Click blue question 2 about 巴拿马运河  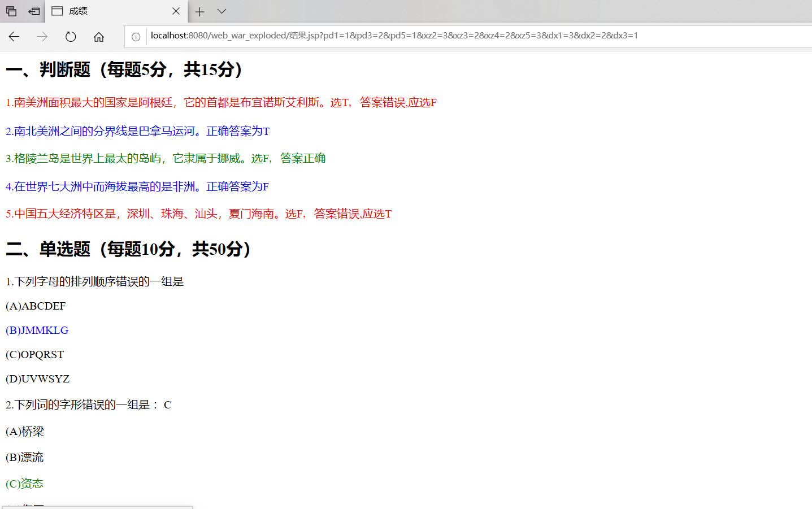pyautogui.click(x=137, y=131)
